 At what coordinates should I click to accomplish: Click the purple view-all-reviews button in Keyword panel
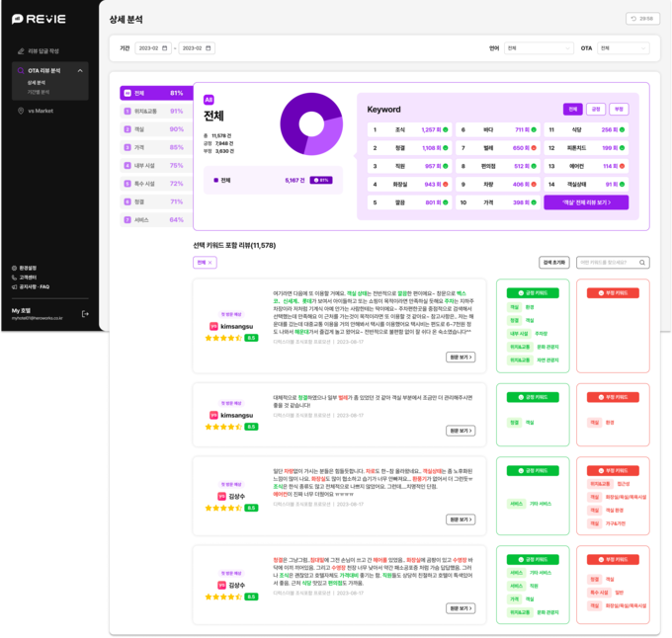click(586, 202)
